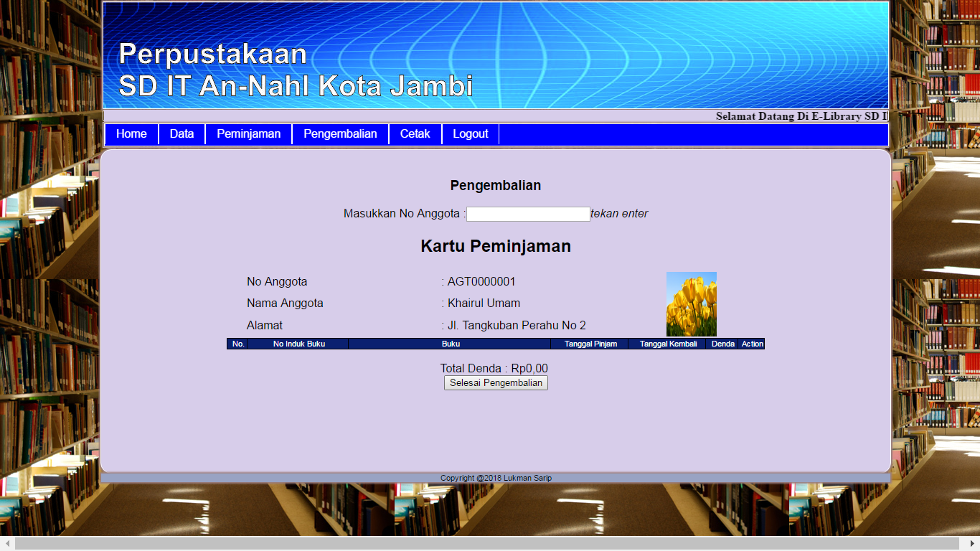Open the Data menu

(x=182, y=134)
